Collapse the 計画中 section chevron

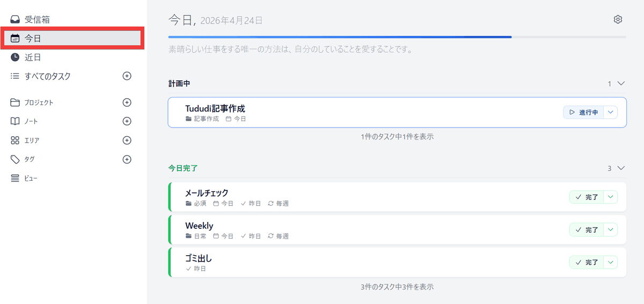tap(621, 84)
